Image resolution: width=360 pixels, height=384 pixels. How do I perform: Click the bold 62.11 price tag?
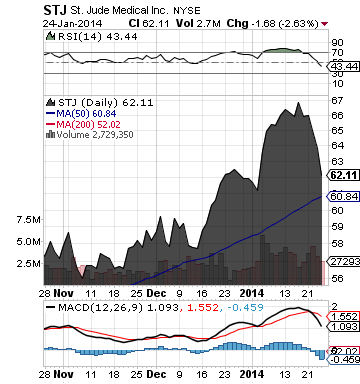point(344,175)
